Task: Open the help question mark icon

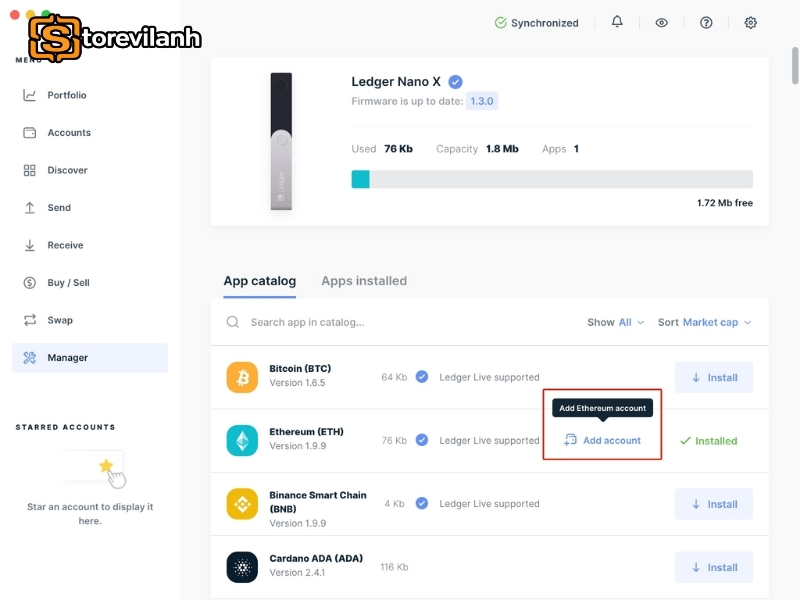Action: point(706,22)
